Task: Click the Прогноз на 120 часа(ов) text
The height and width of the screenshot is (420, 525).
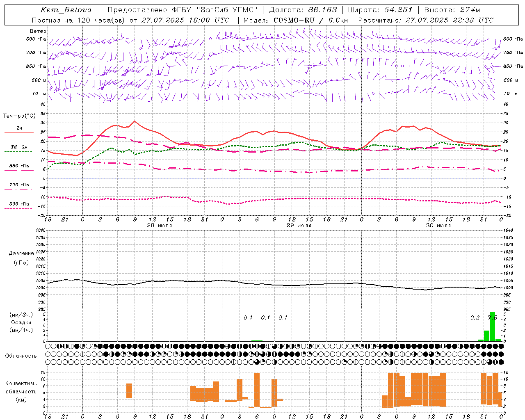Action: tap(79, 20)
